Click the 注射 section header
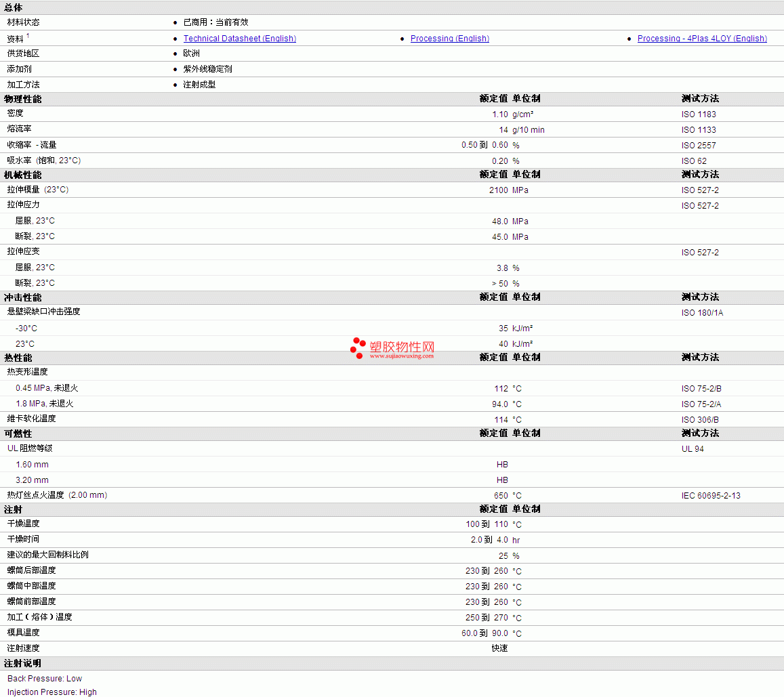 pos(13,509)
